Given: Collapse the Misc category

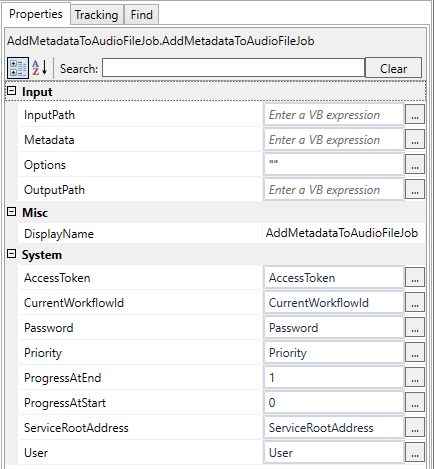Looking at the screenshot, I should click(x=12, y=211).
